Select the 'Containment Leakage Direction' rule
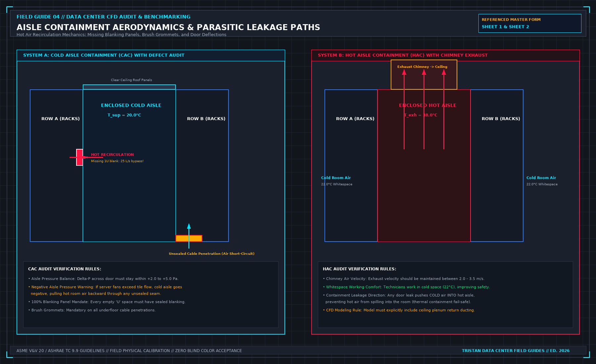The image size is (596, 364). point(399,299)
